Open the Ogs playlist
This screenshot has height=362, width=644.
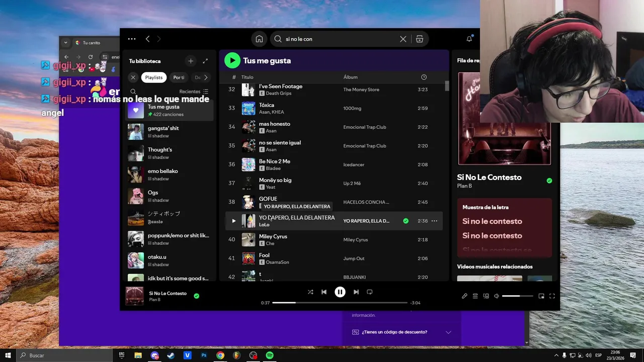(x=169, y=196)
